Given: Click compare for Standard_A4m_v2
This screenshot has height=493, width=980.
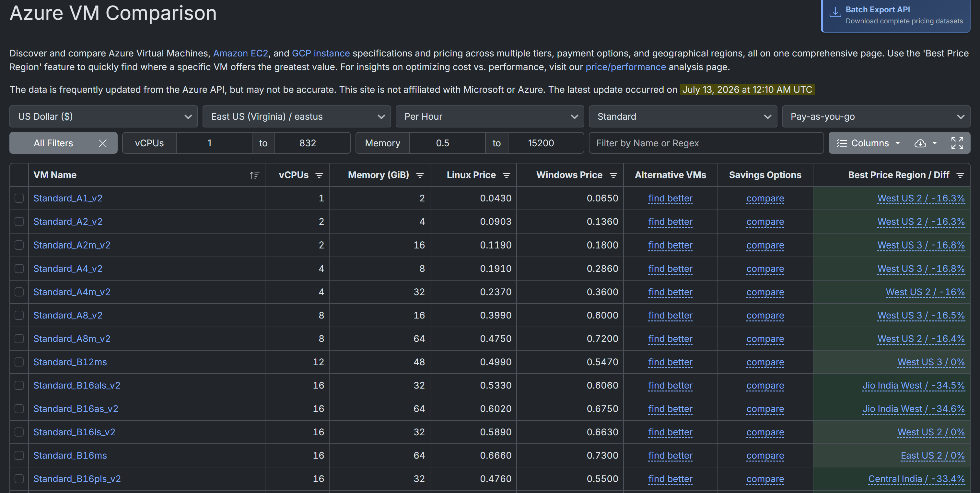Looking at the screenshot, I should point(765,292).
